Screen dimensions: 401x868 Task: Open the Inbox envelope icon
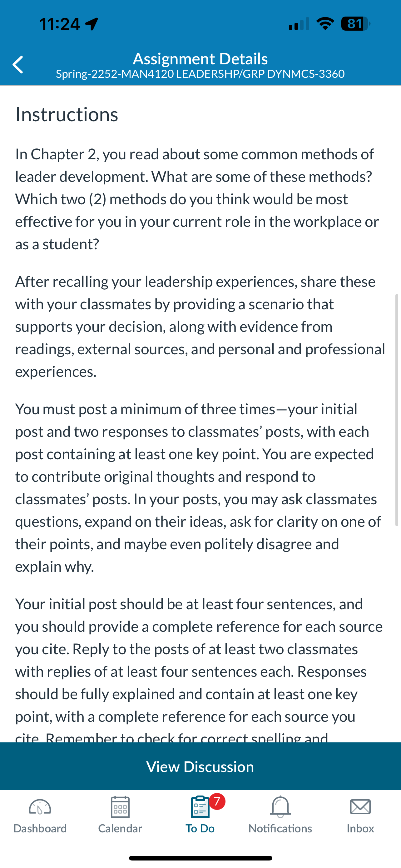click(x=360, y=807)
